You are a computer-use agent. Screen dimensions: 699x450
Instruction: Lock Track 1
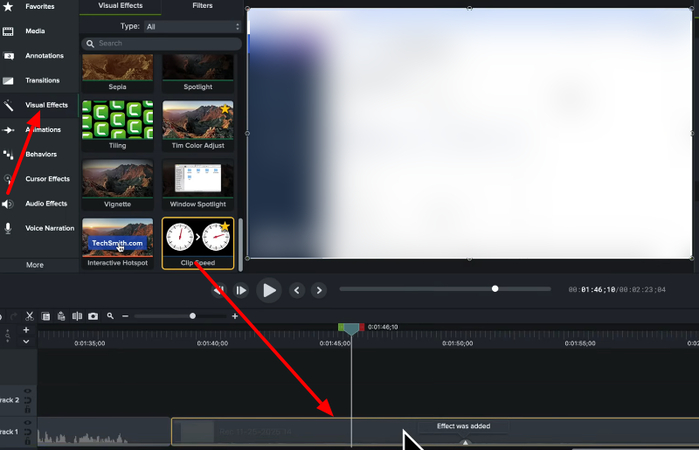pos(28,441)
